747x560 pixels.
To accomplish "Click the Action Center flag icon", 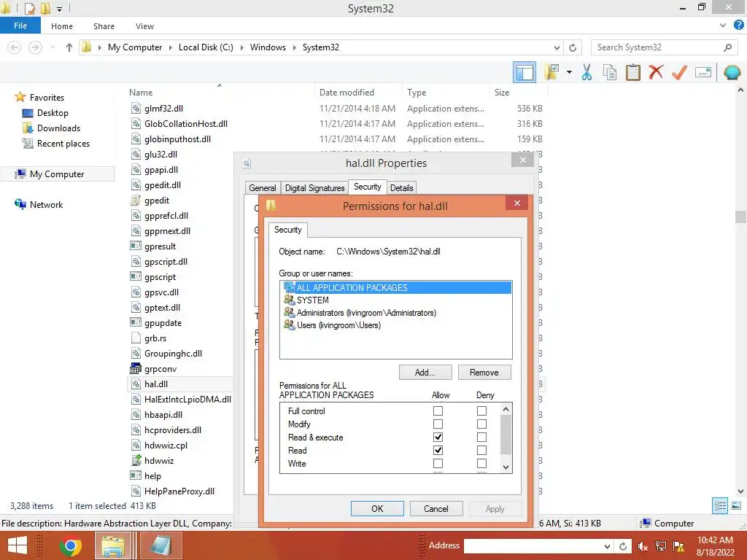I will pos(679,546).
